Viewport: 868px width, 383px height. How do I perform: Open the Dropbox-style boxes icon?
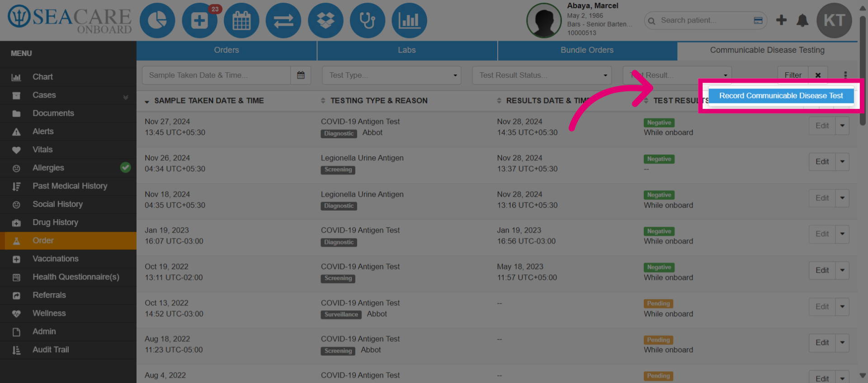[325, 20]
